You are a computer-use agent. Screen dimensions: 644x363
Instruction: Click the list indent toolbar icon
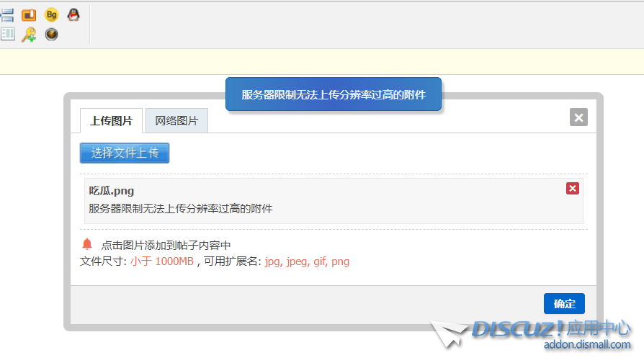[x=7, y=15]
